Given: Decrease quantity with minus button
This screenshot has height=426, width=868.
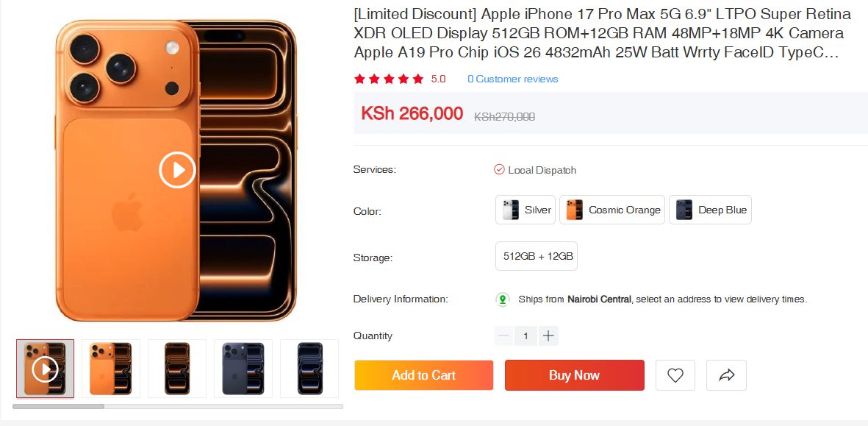Looking at the screenshot, I should [x=503, y=336].
